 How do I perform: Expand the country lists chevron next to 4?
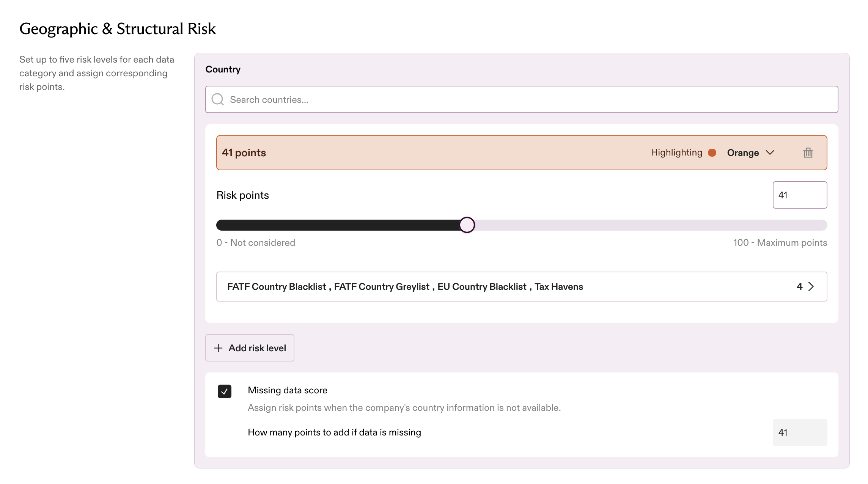(811, 286)
